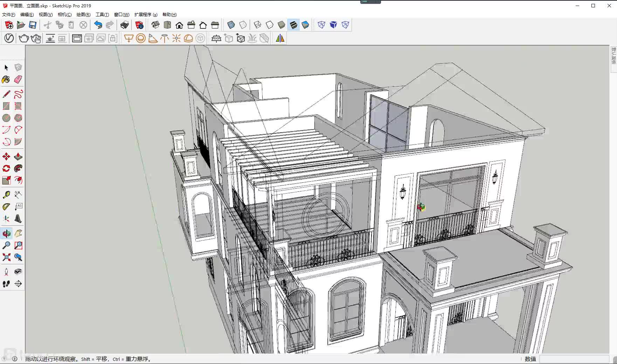Screen dimensions: 617x364
Task: Select the Position Camera tool
Action: 6,272
